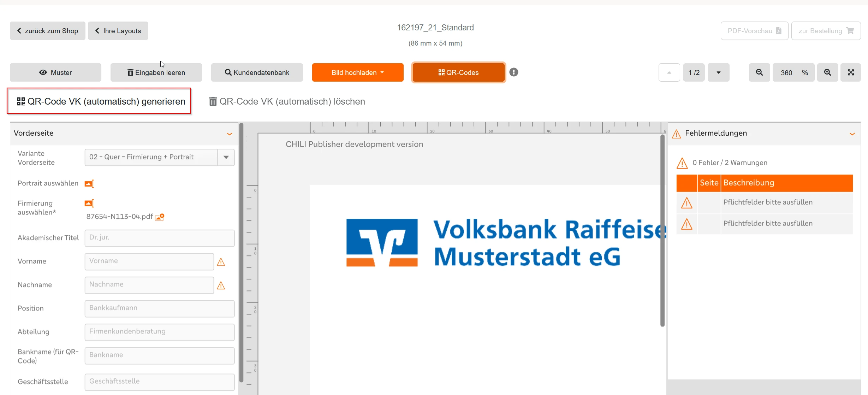Click the Portrait auswählen image icon
Screen dimensions: 868x395
[x=89, y=184]
